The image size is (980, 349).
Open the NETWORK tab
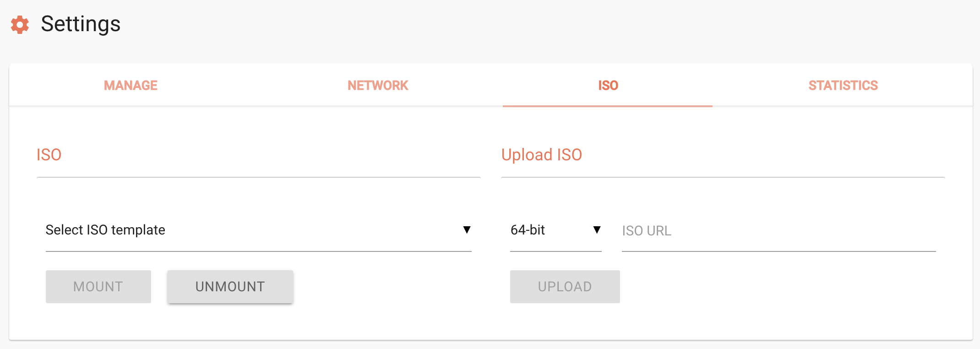(x=378, y=86)
